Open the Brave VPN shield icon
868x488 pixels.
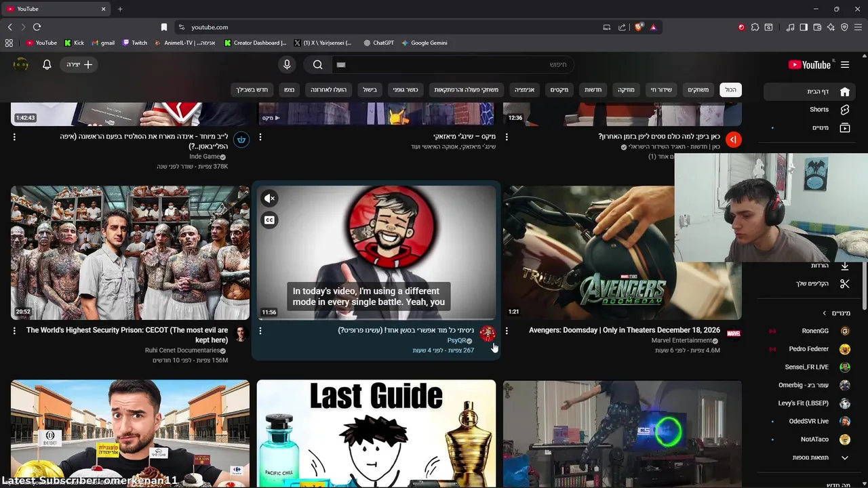(x=844, y=27)
